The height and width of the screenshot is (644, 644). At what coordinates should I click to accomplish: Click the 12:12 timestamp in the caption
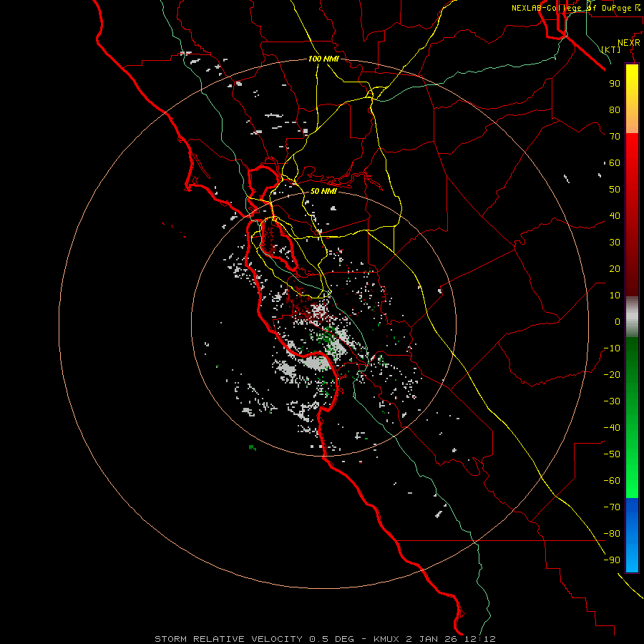[x=480, y=639]
